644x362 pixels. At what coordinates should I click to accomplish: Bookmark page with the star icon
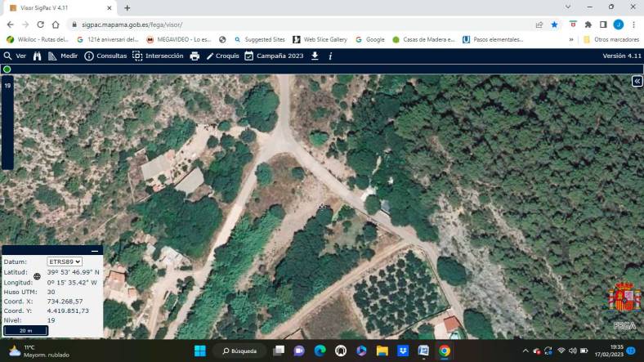point(554,25)
